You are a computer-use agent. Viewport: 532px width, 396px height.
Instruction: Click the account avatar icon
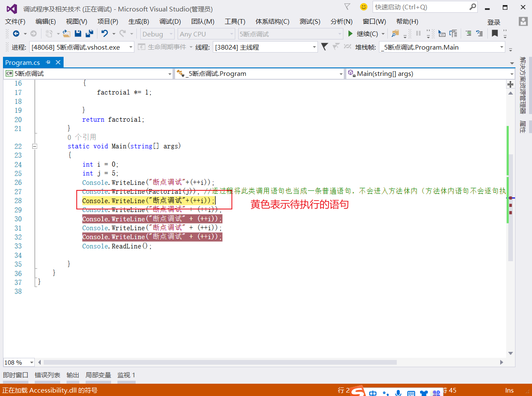523,22
